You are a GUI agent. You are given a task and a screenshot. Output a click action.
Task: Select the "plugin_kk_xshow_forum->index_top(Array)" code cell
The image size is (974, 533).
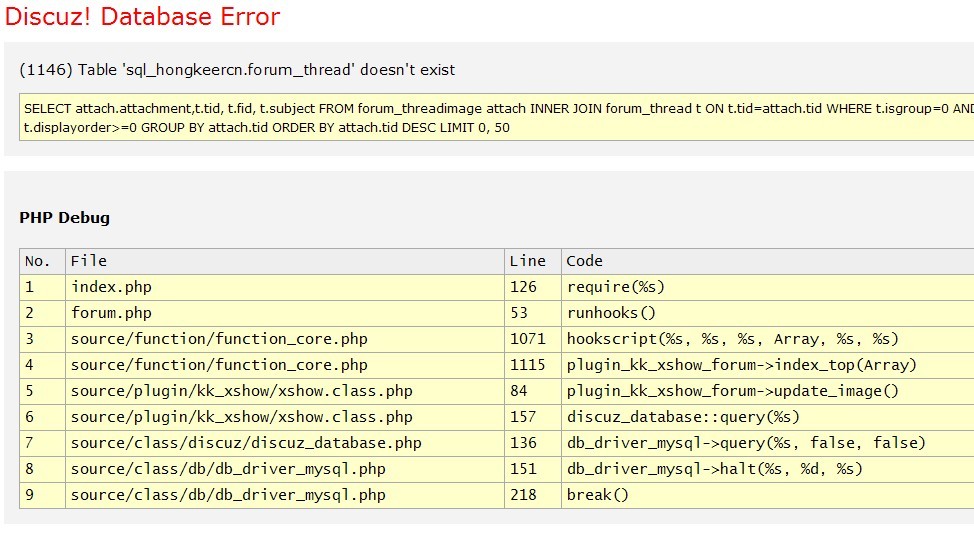[768, 365]
